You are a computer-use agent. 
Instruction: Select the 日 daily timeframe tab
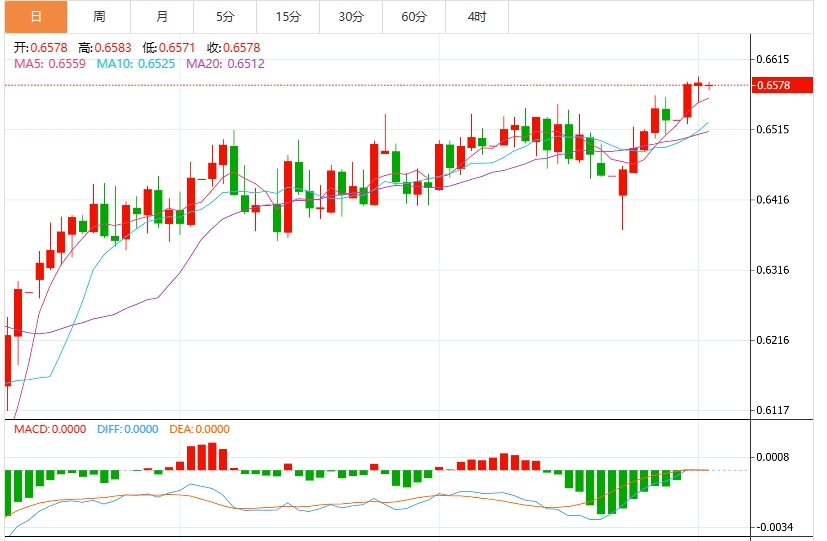tap(36, 17)
